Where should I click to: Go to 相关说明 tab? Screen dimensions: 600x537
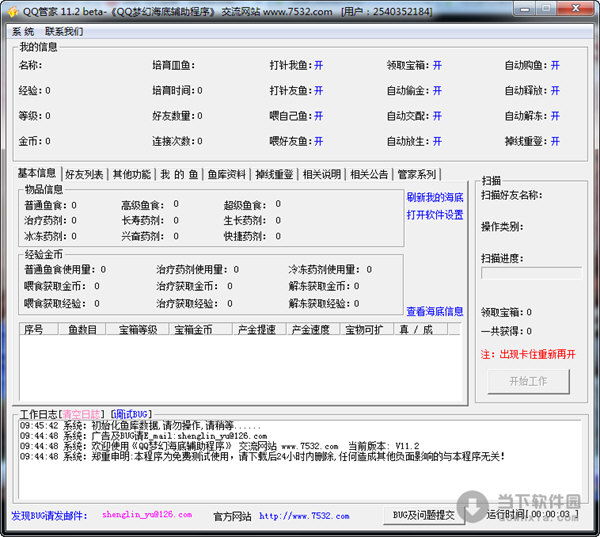pos(322,175)
